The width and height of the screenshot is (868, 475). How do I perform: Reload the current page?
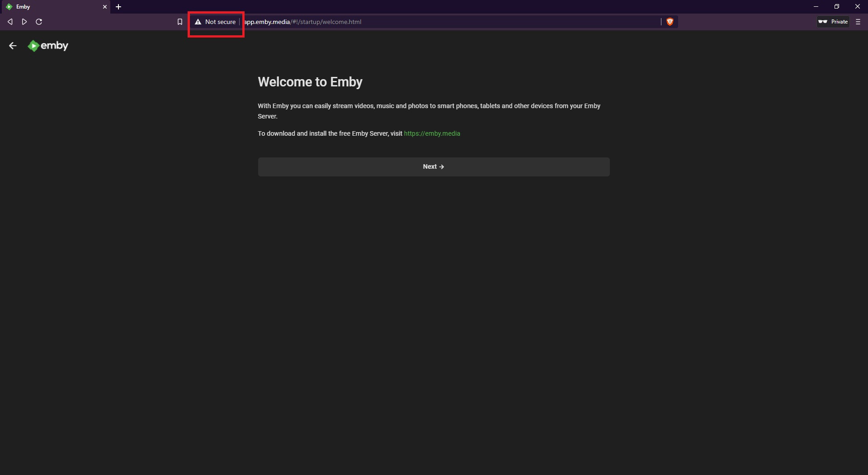39,22
